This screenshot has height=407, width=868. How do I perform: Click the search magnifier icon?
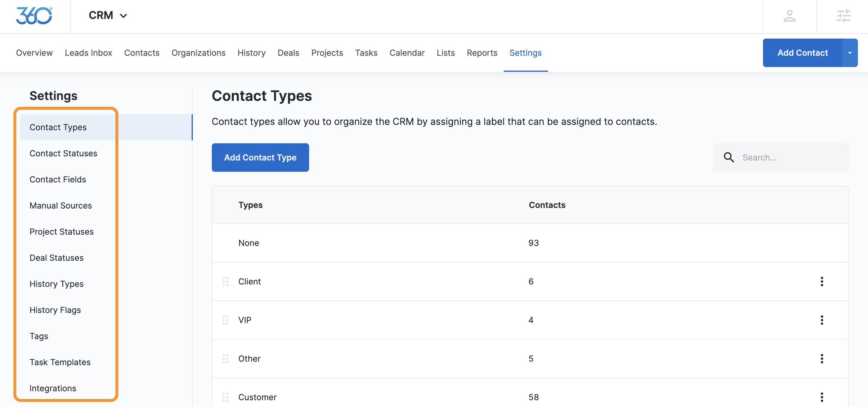(729, 157)
